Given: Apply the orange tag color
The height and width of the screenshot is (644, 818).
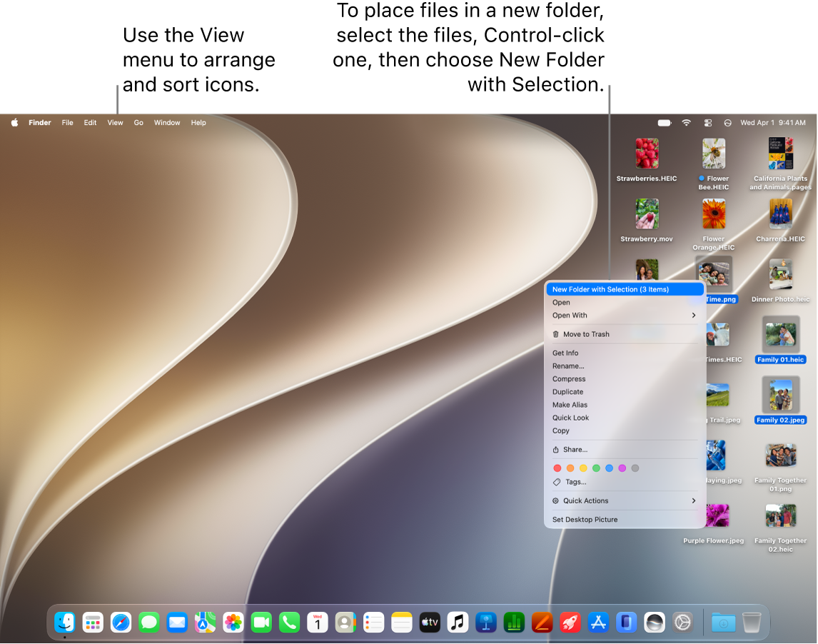Looking at the screenshot, I should click(570, 468).
